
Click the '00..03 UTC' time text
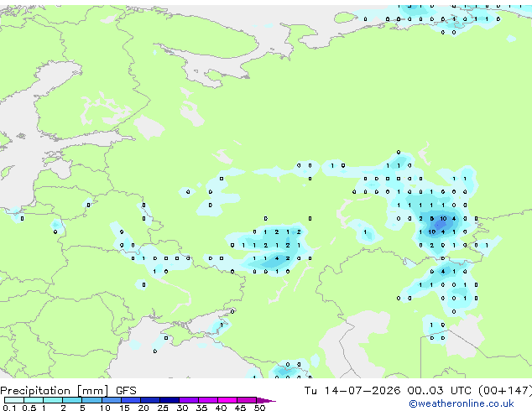pos(440,391)
